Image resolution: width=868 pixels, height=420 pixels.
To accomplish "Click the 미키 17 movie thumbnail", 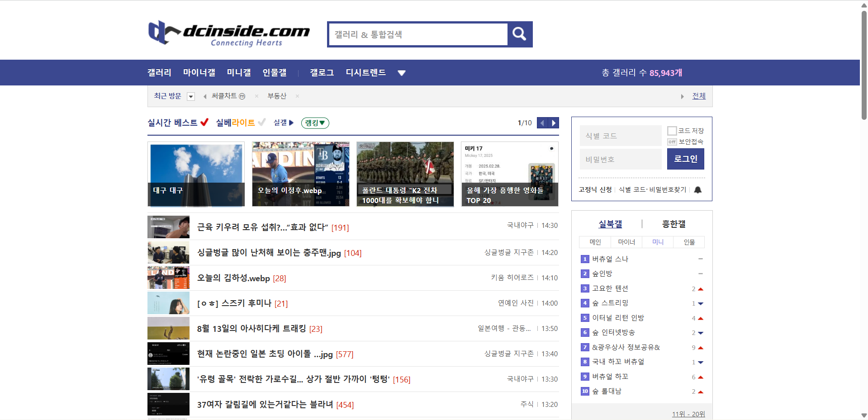I will [509, 174].
